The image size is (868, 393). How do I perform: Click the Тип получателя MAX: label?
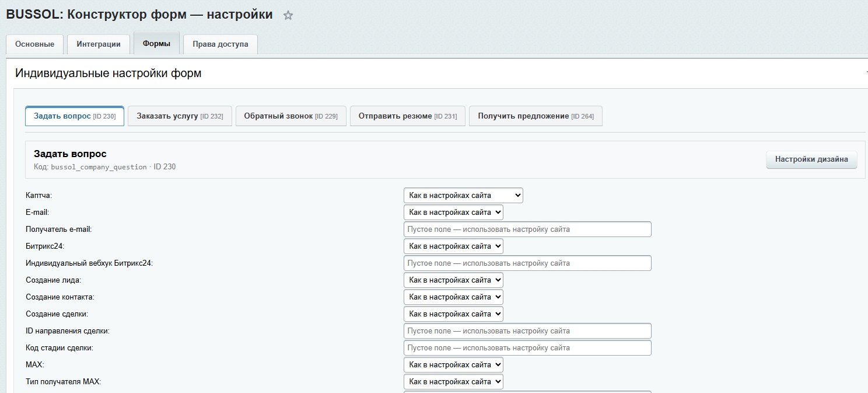pos(64,382)
